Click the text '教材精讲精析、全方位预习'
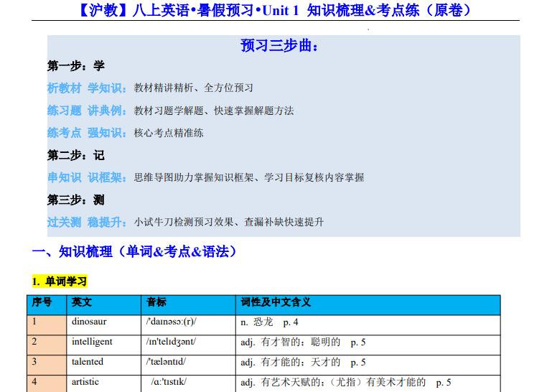The image size is (552, 392). (x=193, y=88)
